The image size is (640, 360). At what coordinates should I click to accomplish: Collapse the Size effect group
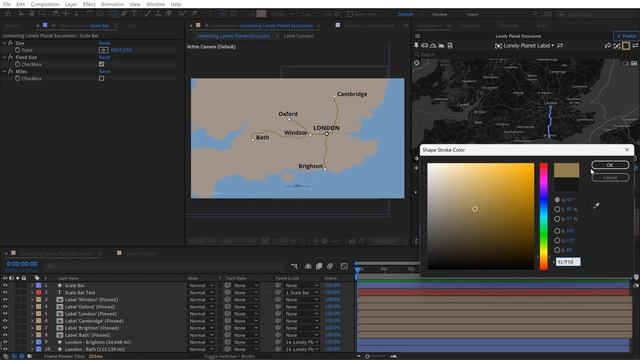point(4,43)
